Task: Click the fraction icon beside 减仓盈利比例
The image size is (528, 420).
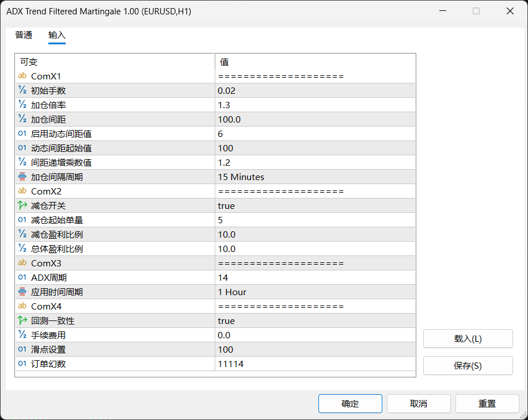Action: click(x=22, y=234)
